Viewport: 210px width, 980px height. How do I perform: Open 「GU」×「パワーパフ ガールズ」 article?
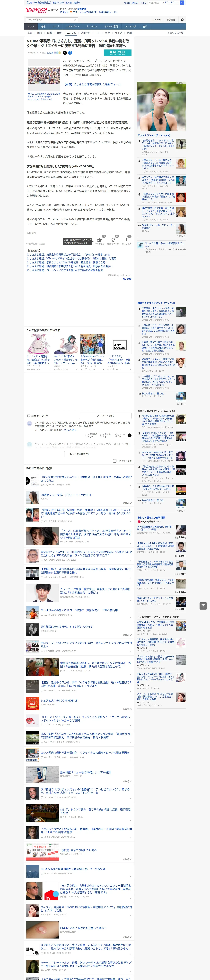pyautogui.click(x=86, y=719)
